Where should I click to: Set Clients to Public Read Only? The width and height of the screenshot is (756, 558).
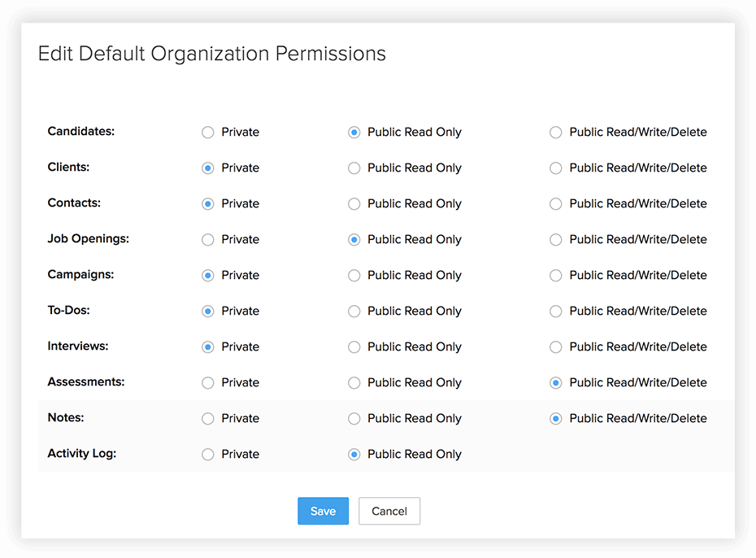click(354, 168)
